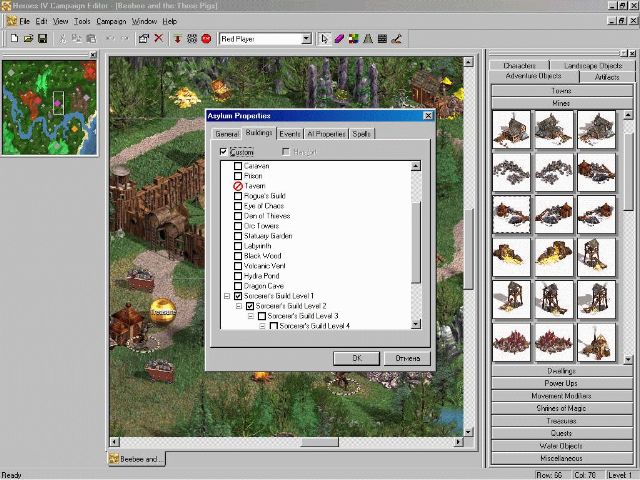This screenshot has height=480, width=640.
Task: Switch to the General tab
Action: (x=227, y=134)
